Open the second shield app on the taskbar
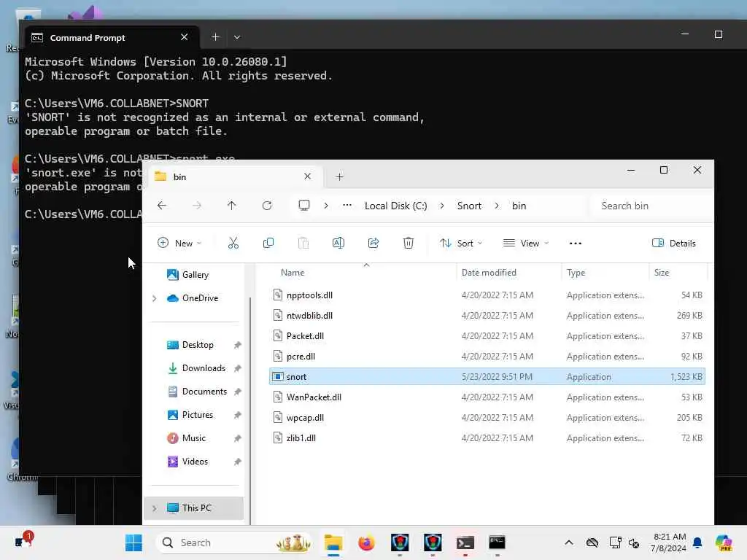Screen dimensions: 747x560 tap(433, 542)
